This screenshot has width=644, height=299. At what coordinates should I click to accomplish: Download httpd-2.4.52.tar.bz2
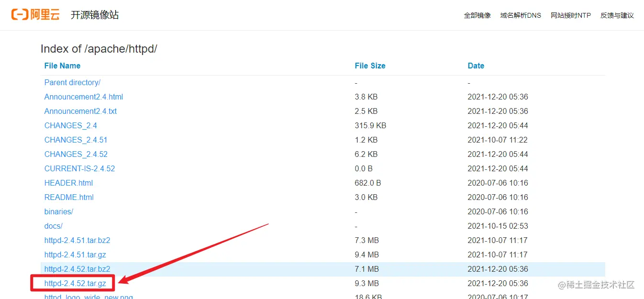(x=77, y=269)
